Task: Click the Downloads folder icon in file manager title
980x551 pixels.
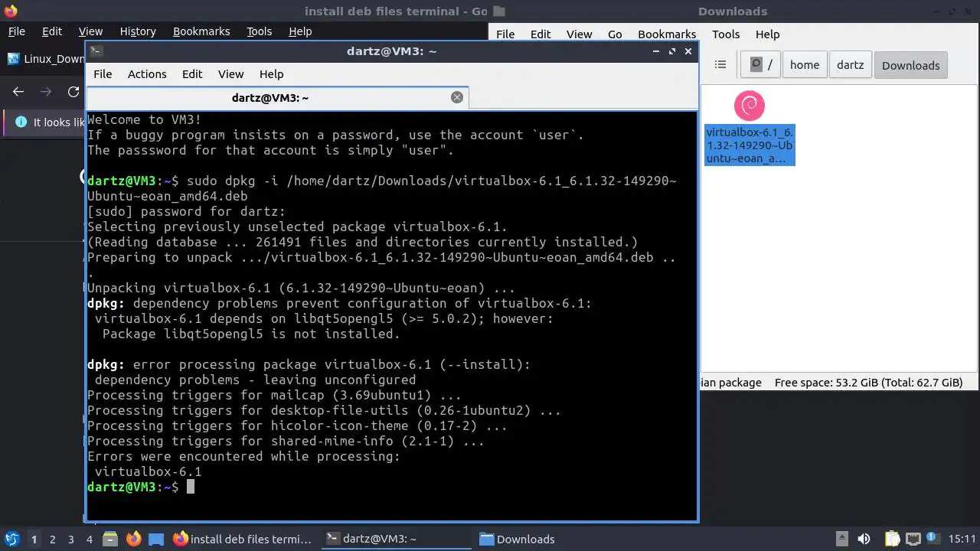Action: click(499, 11)
